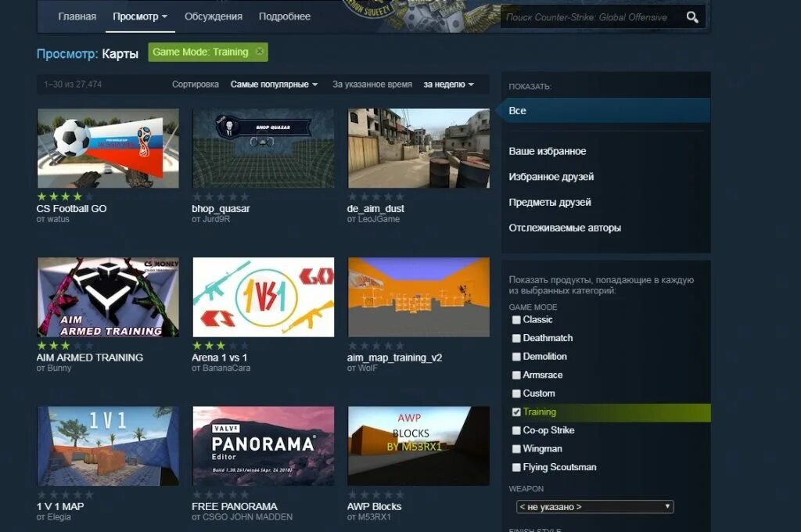Click the 1 V 1 MAP title
The width and height of the screenshot is (801, 532).
coord(60,506)
